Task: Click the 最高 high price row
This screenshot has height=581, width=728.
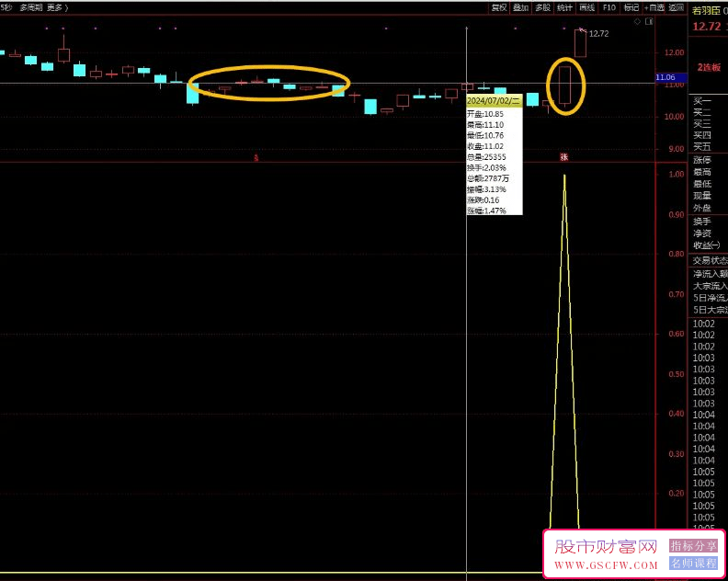Action: tap(702, 172)
